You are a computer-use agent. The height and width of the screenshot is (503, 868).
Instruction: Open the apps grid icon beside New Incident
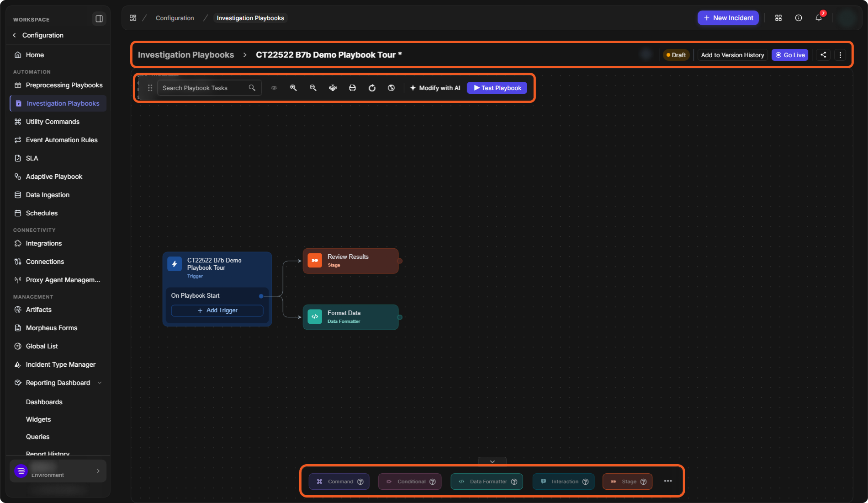778,18
